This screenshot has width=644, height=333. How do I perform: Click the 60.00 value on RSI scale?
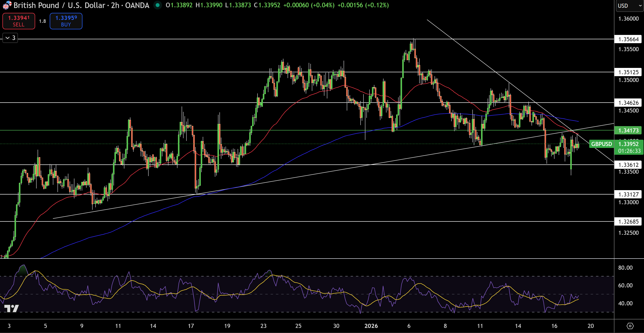click(x=625, y=285)
